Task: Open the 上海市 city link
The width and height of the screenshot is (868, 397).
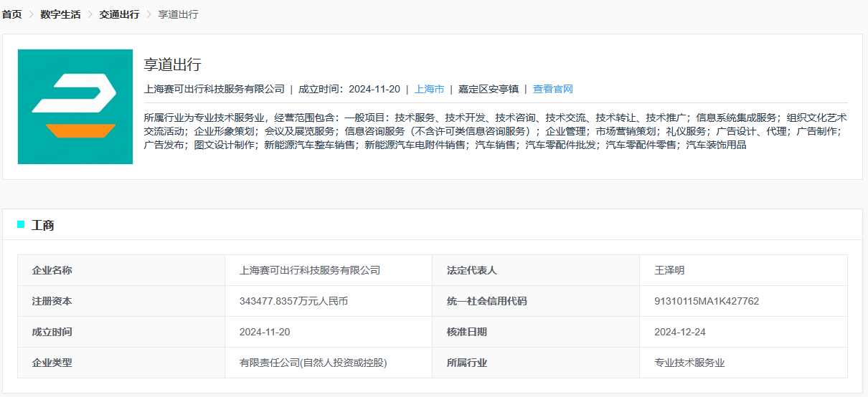Action: pyautogui.click(x=429, y=90)
